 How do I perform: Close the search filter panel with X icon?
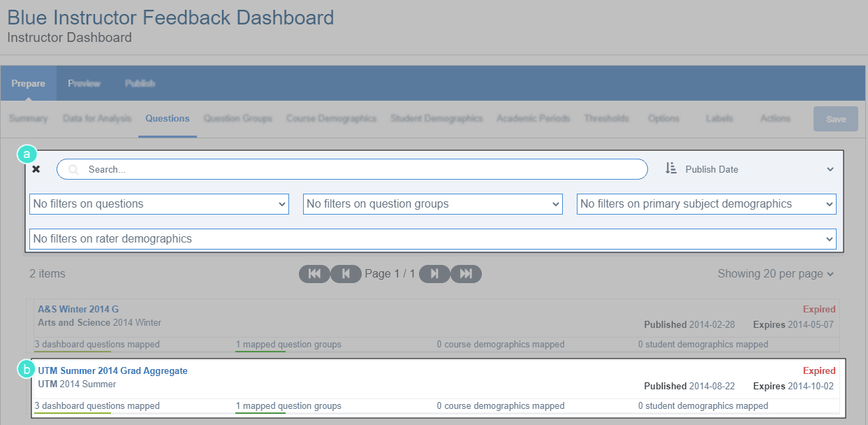[36, 169]
